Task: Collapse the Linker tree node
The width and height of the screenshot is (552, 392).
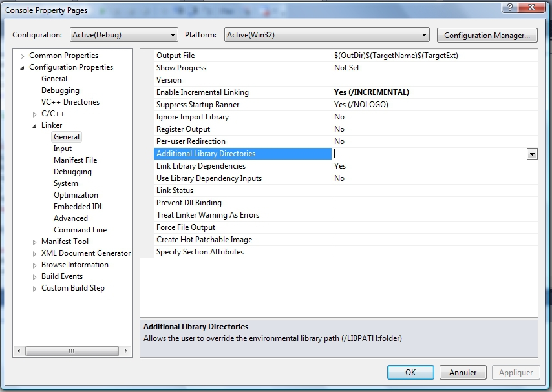Action: coord(35,126)
